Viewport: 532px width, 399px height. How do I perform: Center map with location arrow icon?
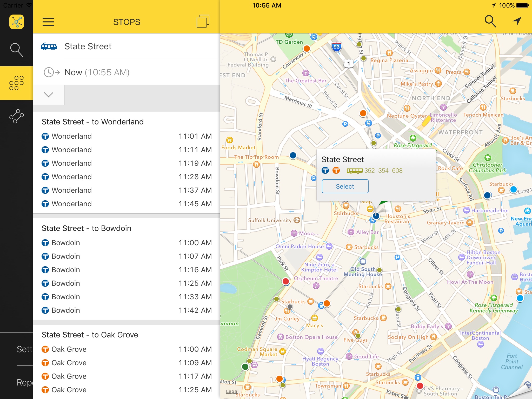coord(517,21)
